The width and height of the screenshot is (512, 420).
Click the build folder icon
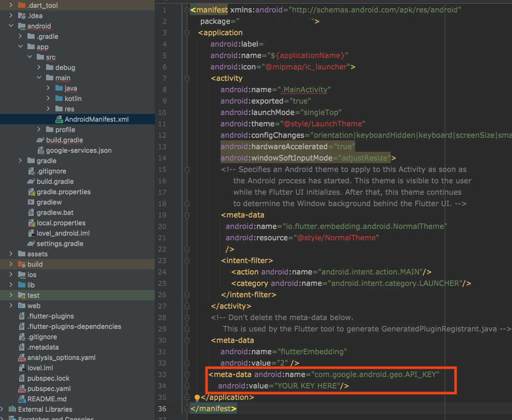click(x=22, y=264)
